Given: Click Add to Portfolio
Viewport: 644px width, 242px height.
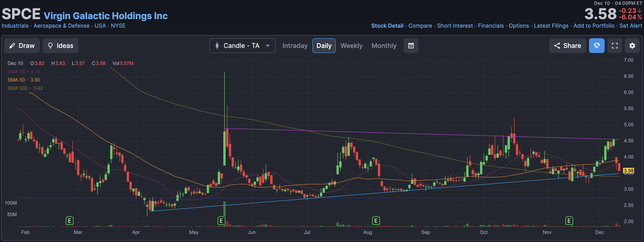Looking at the screenshot, I should (594, 26).
